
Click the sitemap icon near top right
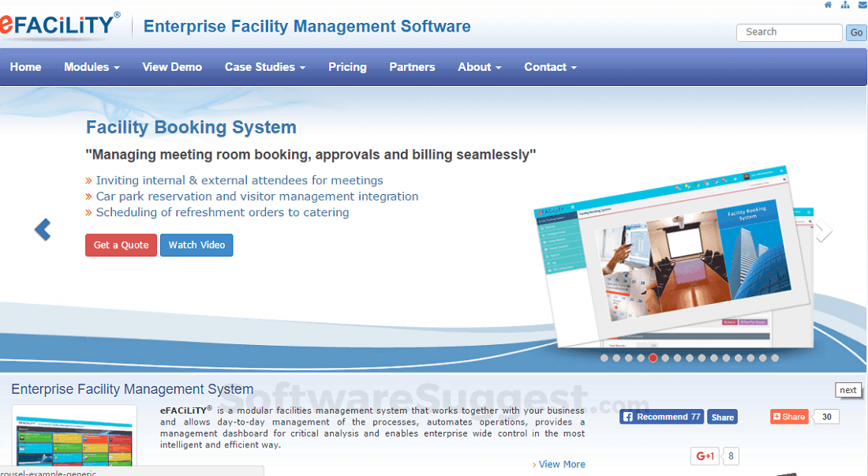844,5
